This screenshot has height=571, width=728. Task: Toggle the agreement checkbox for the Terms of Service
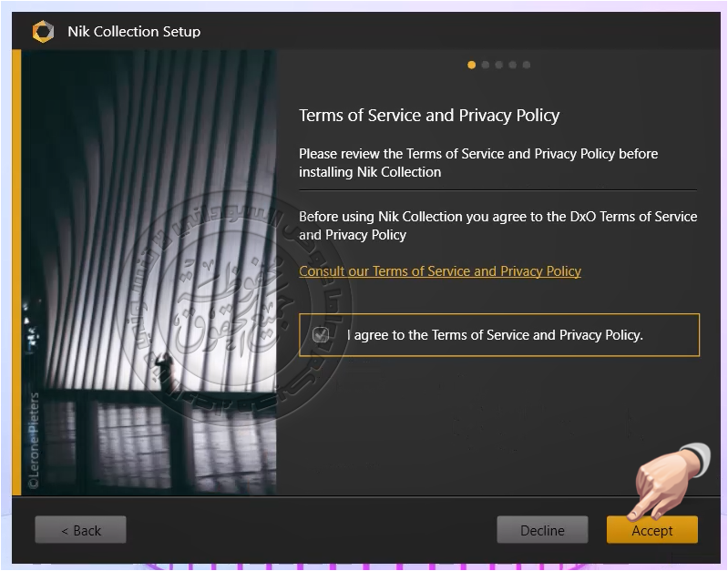point(321,335)
